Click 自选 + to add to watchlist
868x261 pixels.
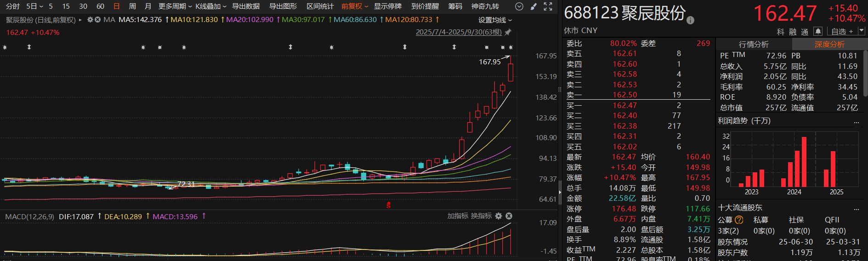point(842,31)
